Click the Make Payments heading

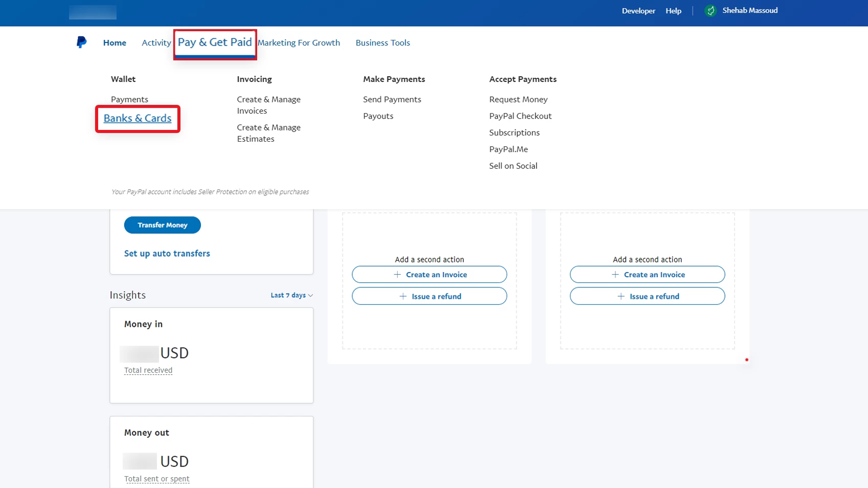pyautogui.click(x=394, y=79)
